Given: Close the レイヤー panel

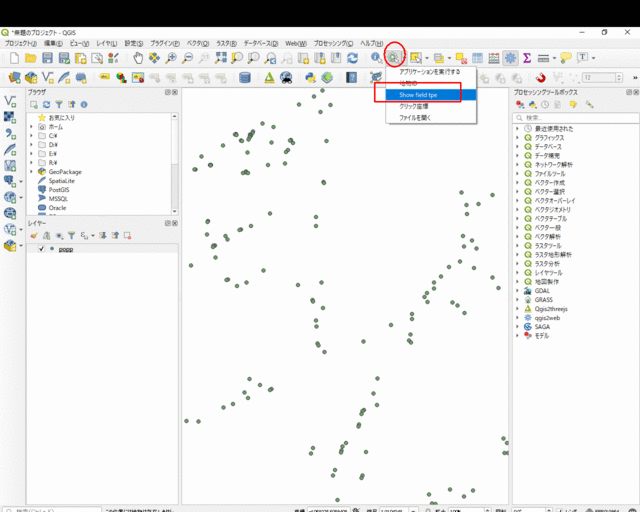Looking at the screenshot, I should pos(175,223).
